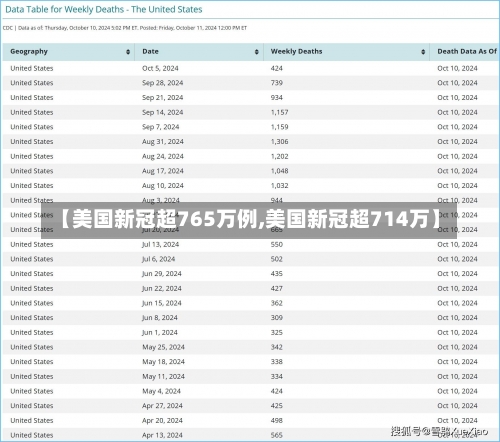Select the May 18, 2024 date cell
The image size is (500, 442).
[x=163, y=362]
